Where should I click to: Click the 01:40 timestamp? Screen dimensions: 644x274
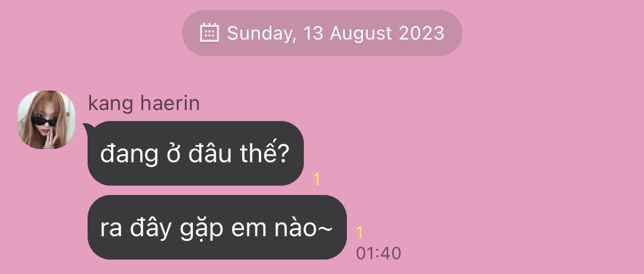(x=378, y=253)
